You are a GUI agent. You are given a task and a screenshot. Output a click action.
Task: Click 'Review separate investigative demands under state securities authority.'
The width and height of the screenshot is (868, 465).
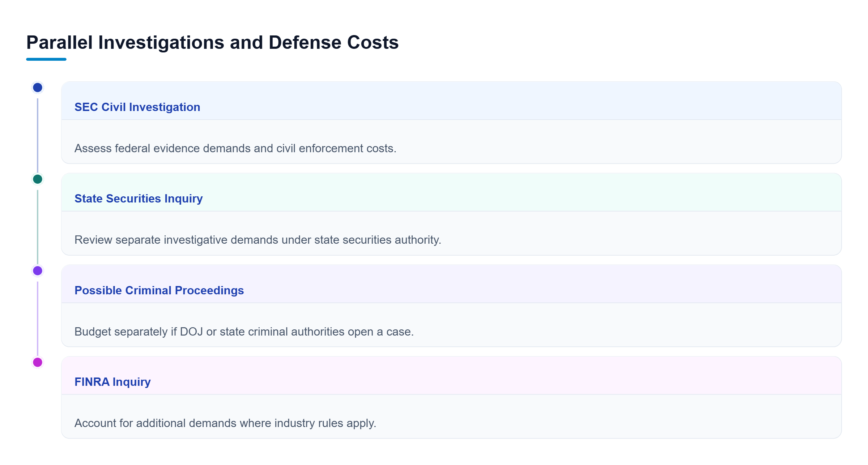258,240
